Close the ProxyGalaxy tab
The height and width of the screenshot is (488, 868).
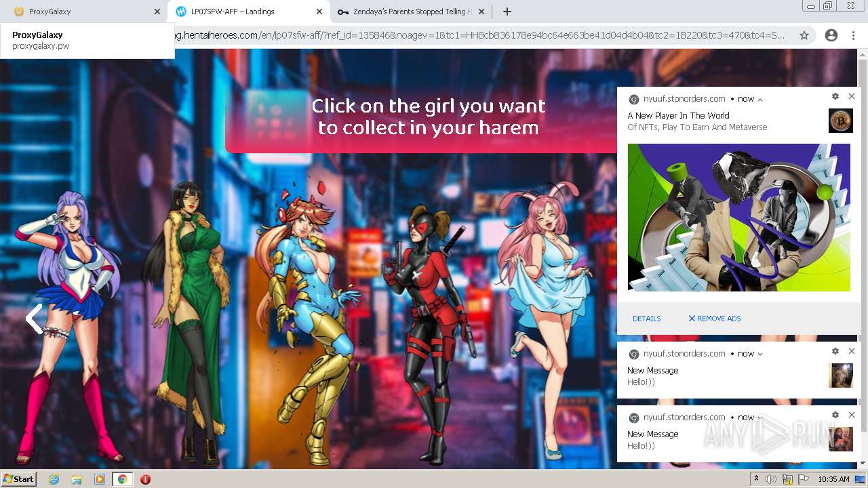[157, 12]
